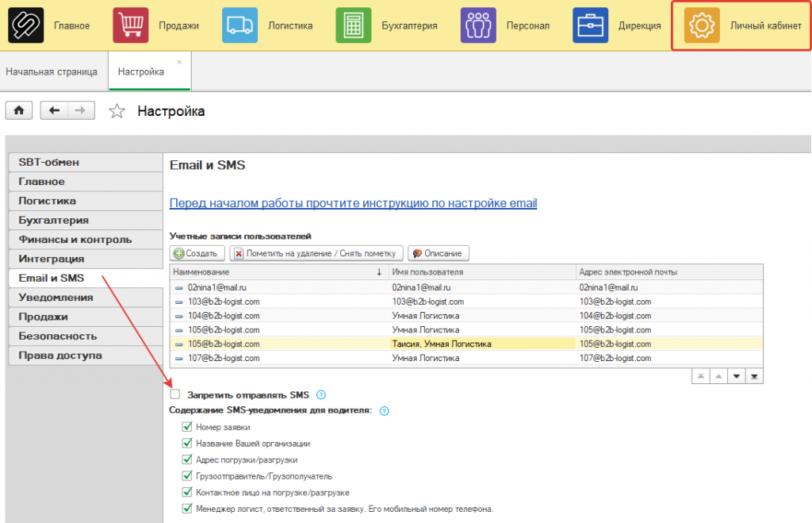Select Таисия, Умная Логистика user cell

[x=482, y=344]
